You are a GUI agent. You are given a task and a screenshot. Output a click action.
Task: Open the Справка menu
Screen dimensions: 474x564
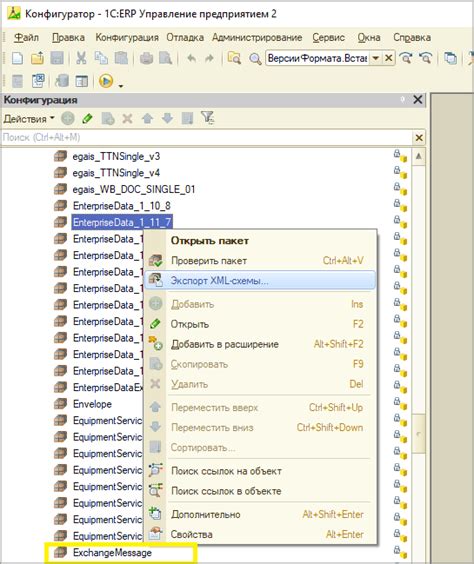pyautogui.click(x=412, y=37)
